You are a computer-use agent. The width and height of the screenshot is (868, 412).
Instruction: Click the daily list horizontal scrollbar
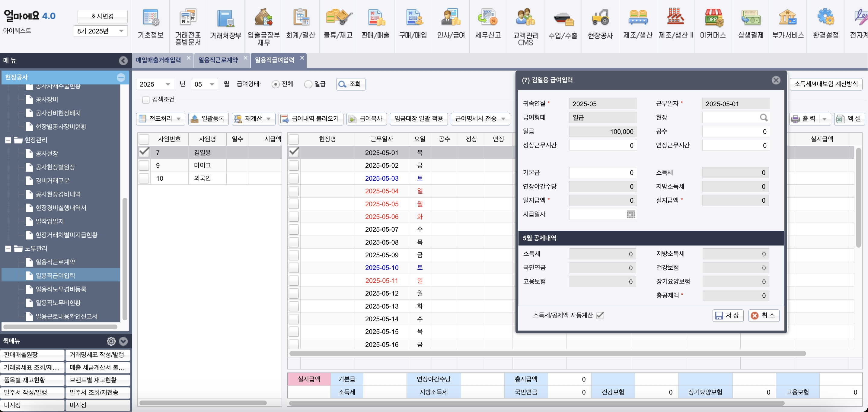click(x=547, y=353)
